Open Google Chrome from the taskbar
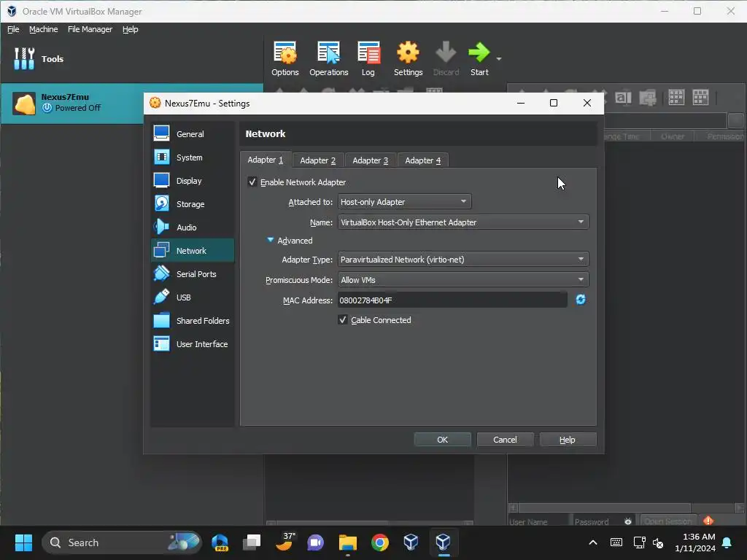Screen dimensions: 747x560 coord(379,542)
